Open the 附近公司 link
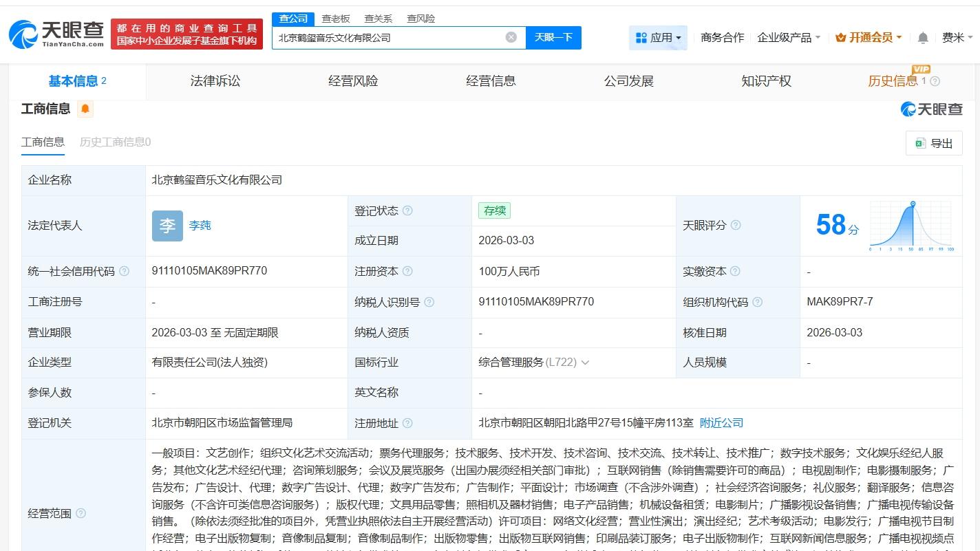 click(721, 422)
